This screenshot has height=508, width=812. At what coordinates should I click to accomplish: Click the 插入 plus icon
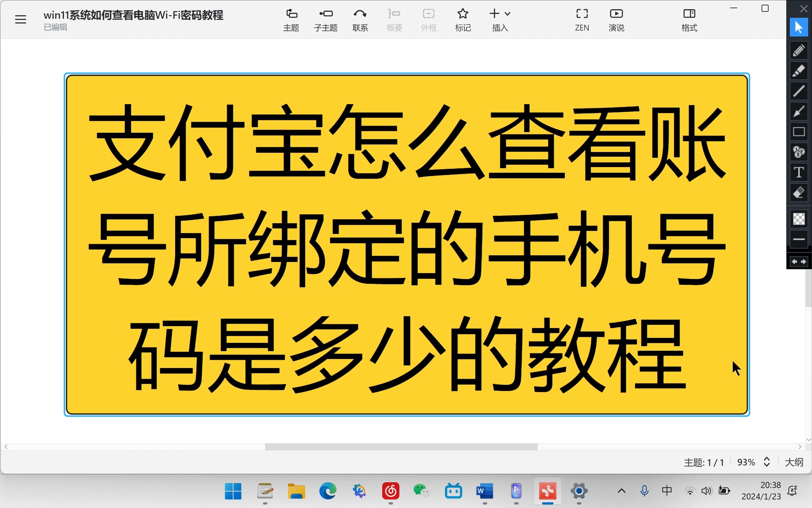(x=494, y=13)
